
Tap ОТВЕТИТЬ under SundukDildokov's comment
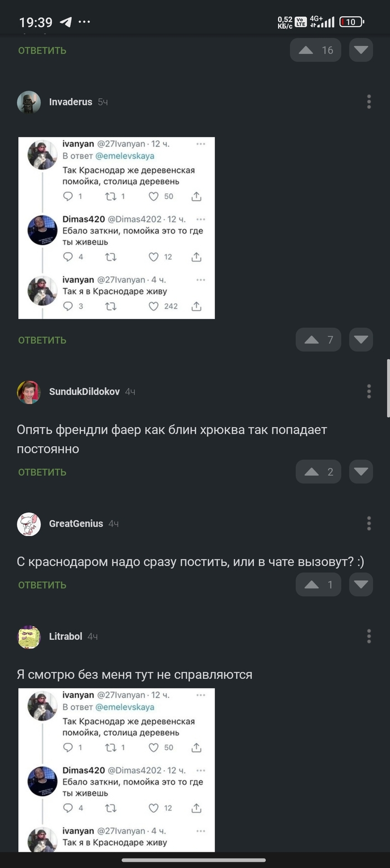point(42,472)
